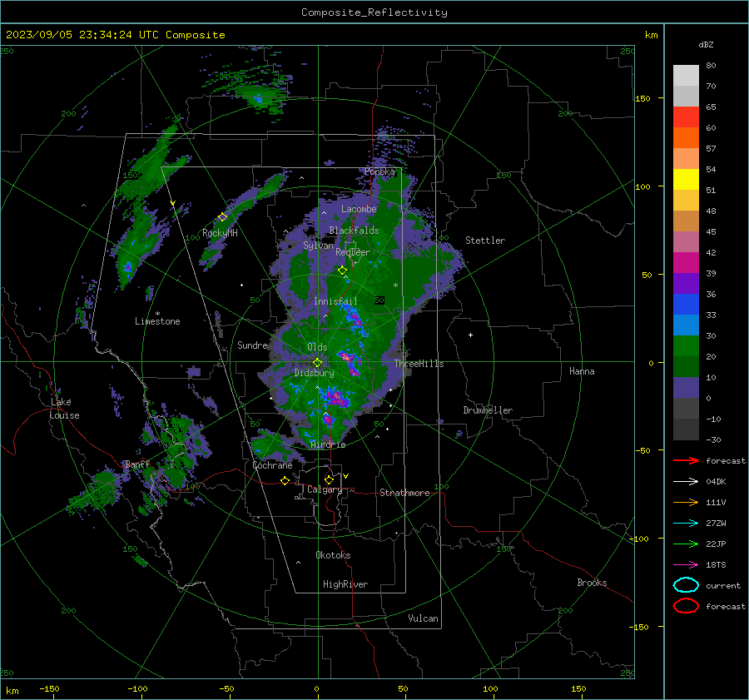This screenshot has height=700, width=749.
Task: Click the white 04DK arrow icon
Action: pyautogui.click(x=686, y=481)
